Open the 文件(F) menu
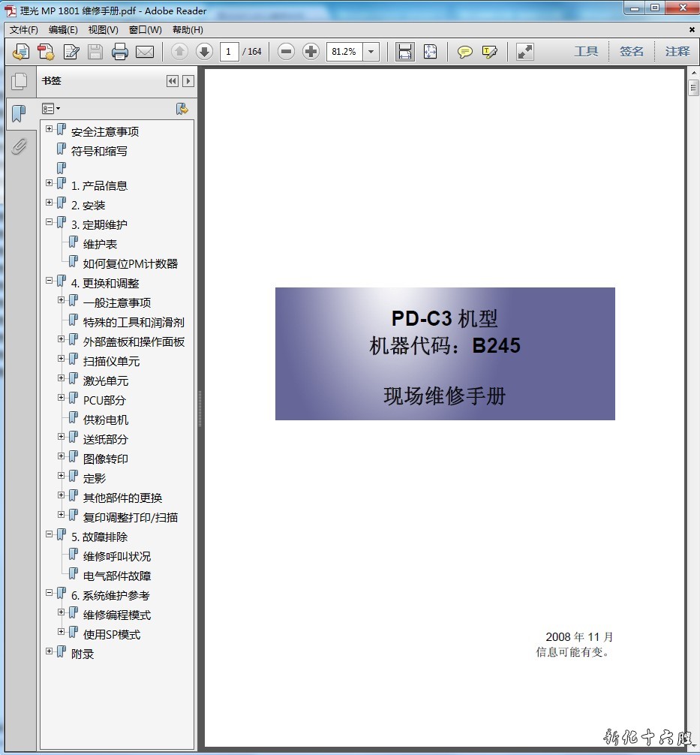The height and width of the screenshot is (755, 700). click(24, 30)
